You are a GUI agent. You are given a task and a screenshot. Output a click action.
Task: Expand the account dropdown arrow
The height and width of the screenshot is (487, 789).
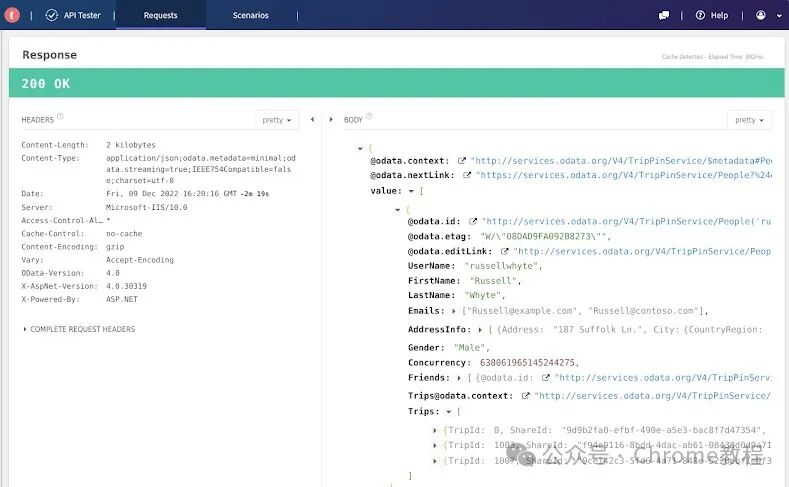[779, 16]
